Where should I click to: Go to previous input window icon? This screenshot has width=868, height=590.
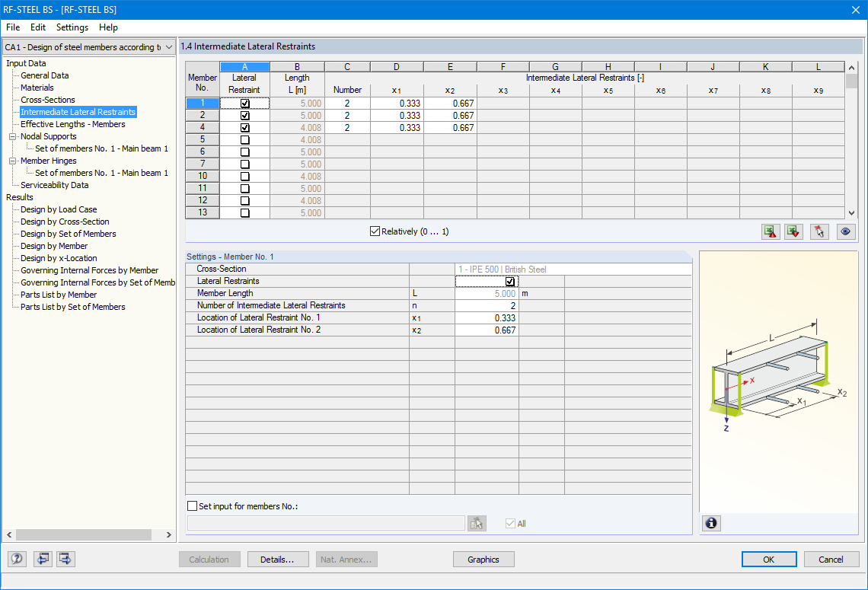click(x=43, y=559)
